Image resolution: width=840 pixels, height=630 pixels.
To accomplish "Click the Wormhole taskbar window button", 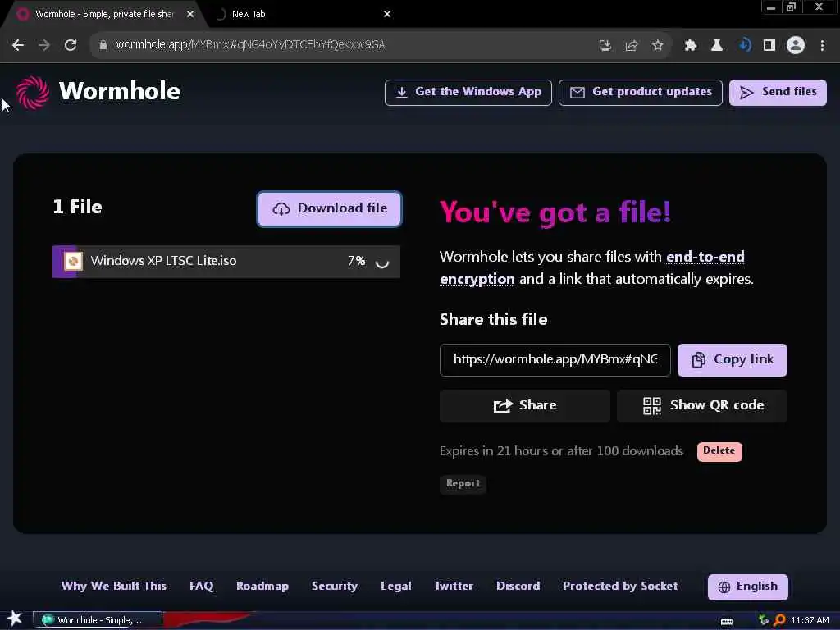I will pos(98,620).
